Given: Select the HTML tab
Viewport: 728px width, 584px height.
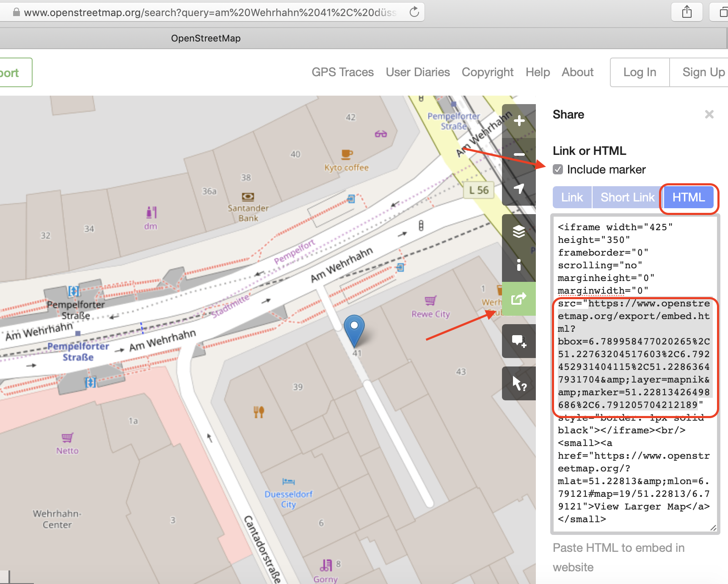Looking at the screenshot, I should click(x=688, y=198).
